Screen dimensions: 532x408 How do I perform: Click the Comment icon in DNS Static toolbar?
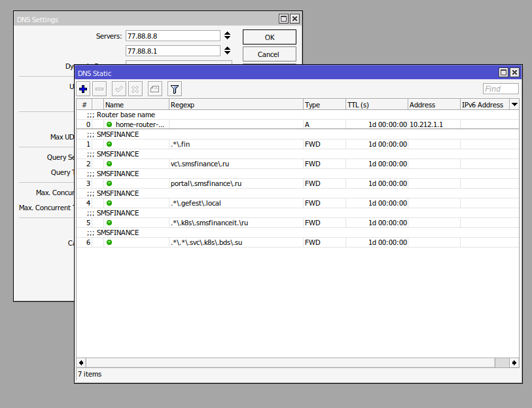point(154,89)
